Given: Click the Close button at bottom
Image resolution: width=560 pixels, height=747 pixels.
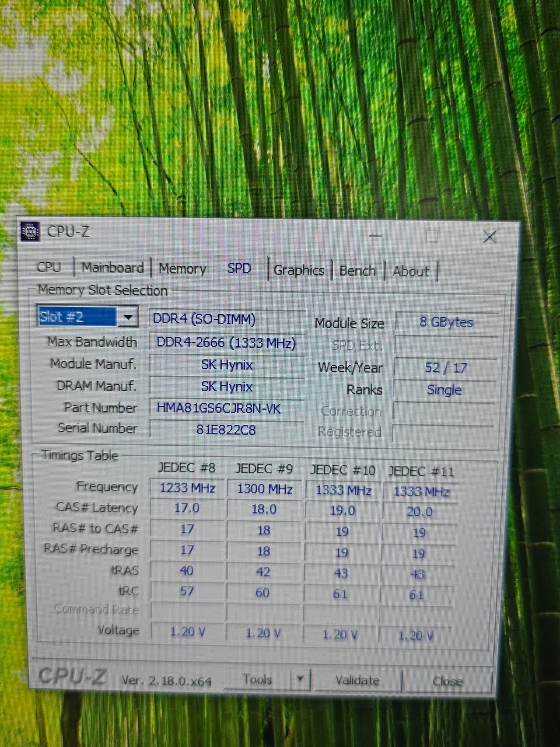Looking at the screenshot, I should coord(448,681).
